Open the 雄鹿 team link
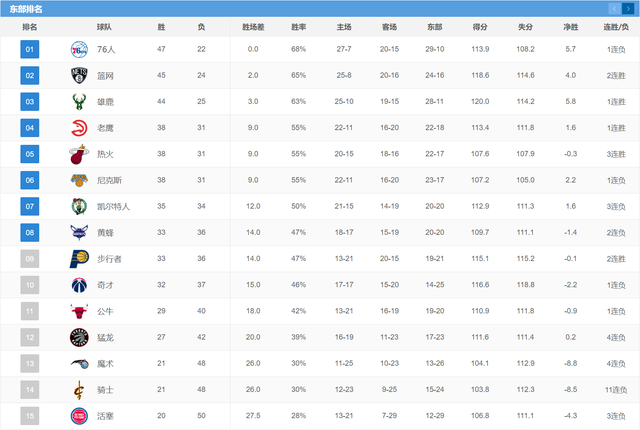The image size is (640, 430). point(105,102)
